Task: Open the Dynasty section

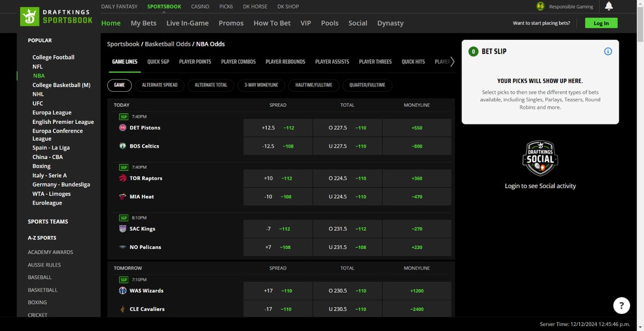Action: click(x=390, y=23)
